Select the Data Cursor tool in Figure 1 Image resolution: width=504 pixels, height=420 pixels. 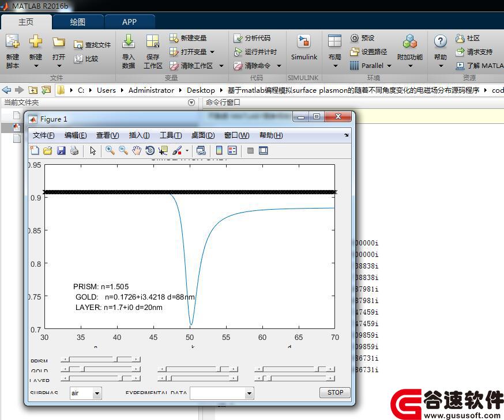click(x=163, y=150)
